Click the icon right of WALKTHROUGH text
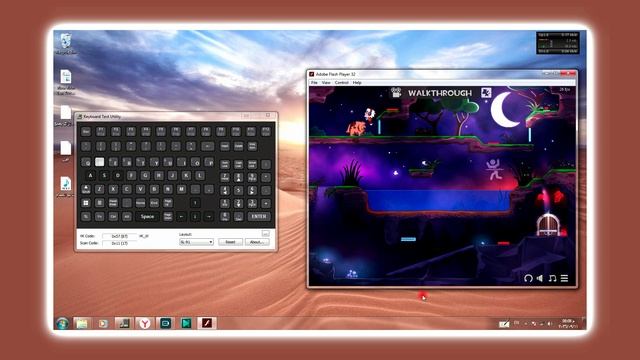 tap(486, 93)
